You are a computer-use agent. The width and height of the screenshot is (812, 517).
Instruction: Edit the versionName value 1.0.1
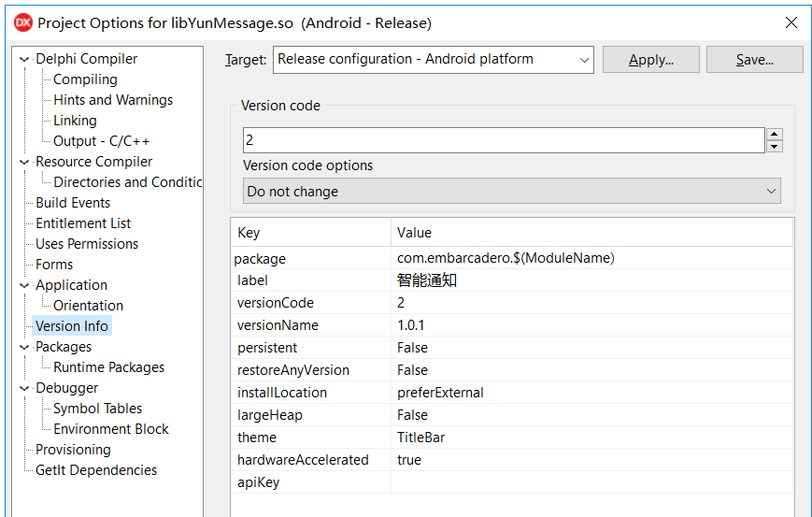click(x=589, y=325)
